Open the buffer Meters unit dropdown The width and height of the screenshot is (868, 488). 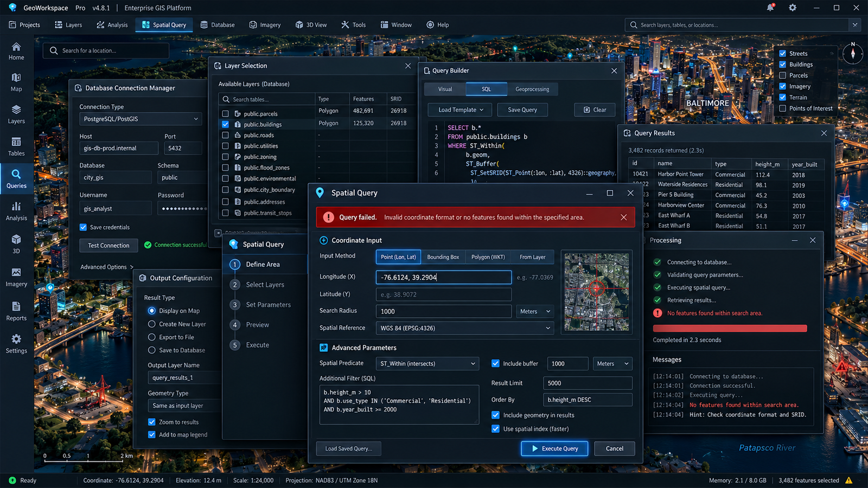point(612,363)
